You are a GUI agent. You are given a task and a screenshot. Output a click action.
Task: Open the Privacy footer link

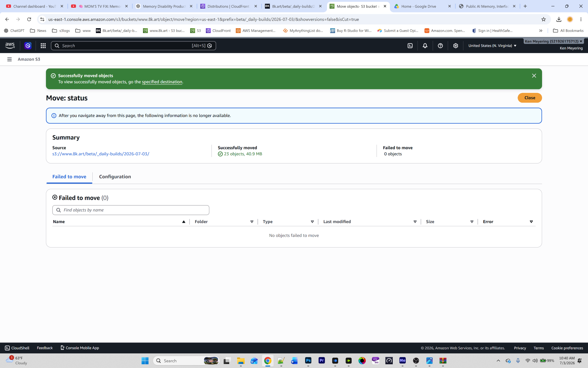(520, 348)
